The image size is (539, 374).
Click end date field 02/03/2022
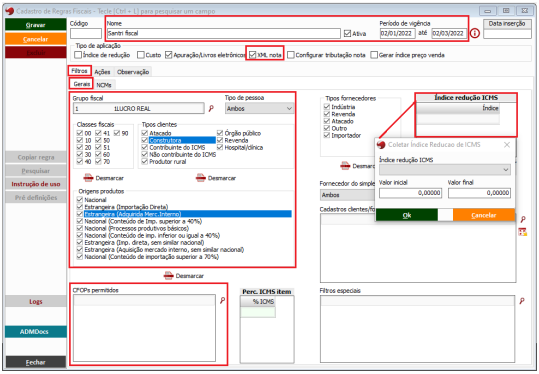click(x=449, y=33)
